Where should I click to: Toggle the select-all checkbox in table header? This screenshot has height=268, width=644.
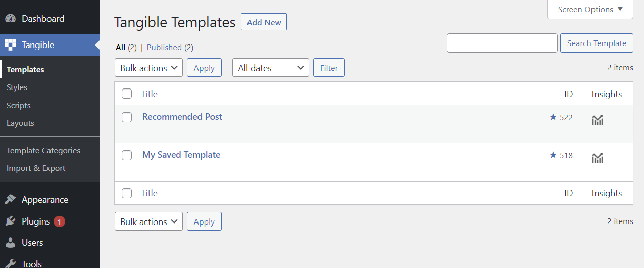click(127, 94)
